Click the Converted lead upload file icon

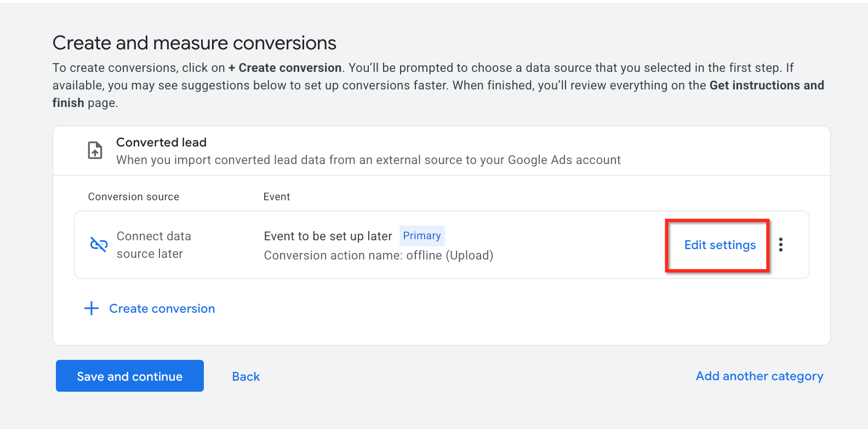(x=95, y=150)
